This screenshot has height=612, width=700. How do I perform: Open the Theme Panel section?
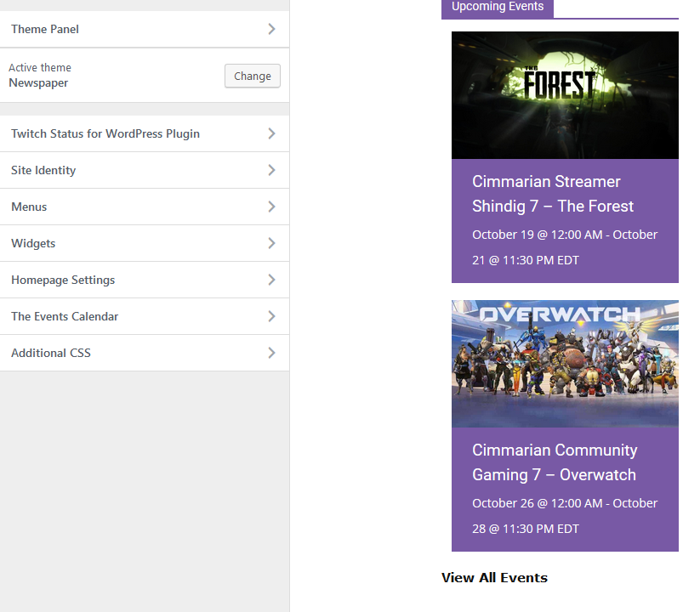click(x=145, y=29)
